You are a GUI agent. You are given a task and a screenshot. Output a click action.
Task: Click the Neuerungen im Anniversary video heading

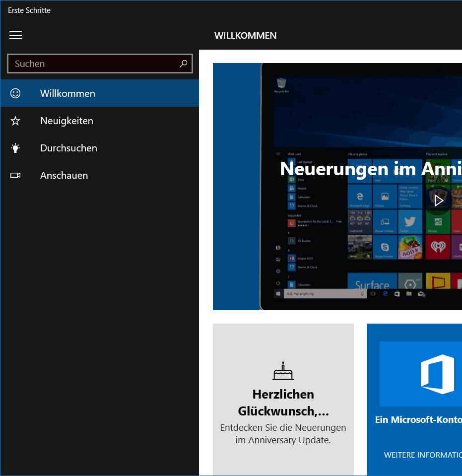[370, 169]
